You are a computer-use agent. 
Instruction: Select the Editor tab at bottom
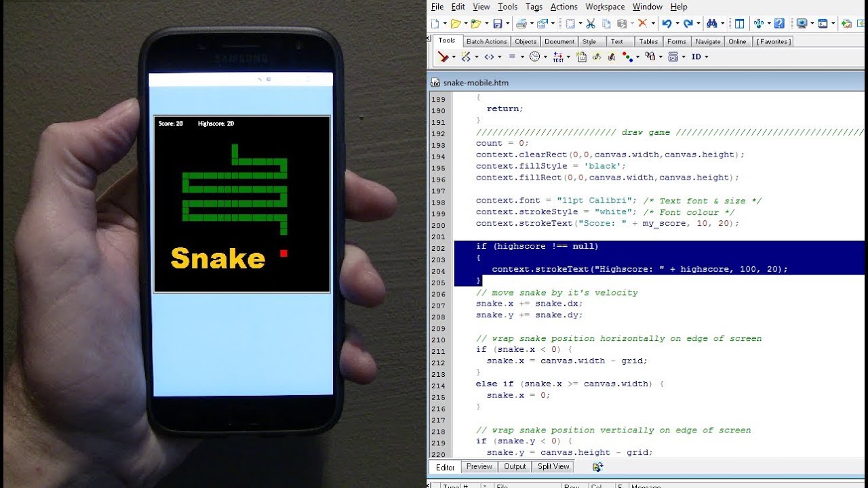tap(445, 467)
